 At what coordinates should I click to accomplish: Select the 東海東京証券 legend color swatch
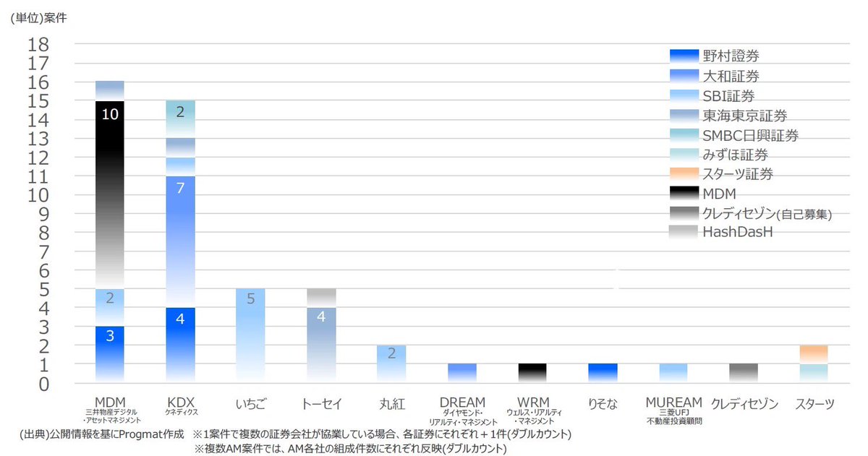tap(684, 114)
